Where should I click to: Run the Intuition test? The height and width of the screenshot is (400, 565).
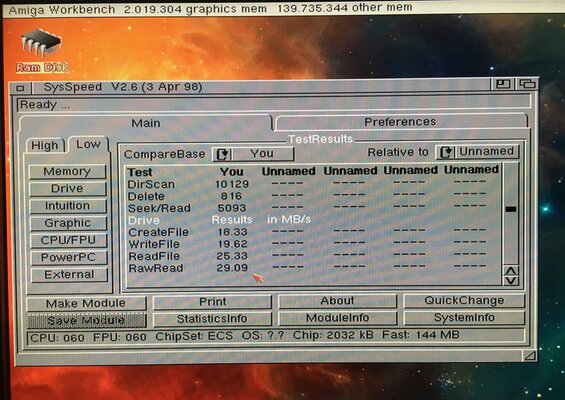[68, 206]
